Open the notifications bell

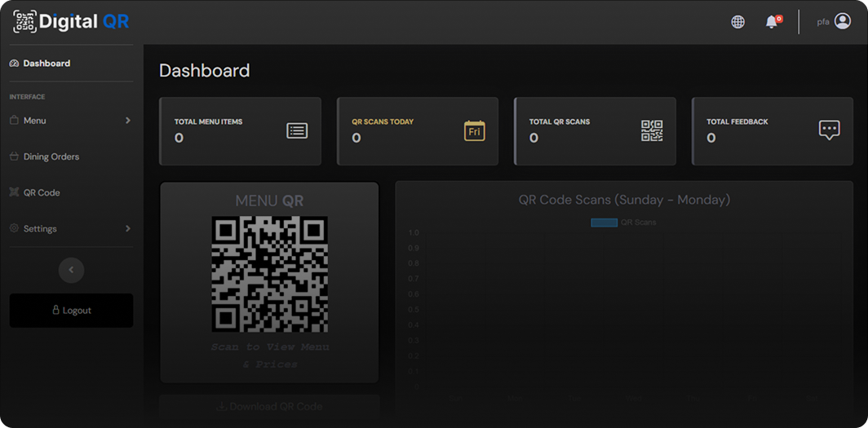(772, 22)
